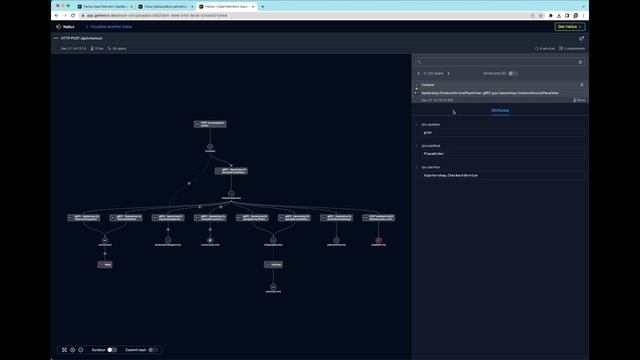The image size is (640, 360).
Task: Click the red emailservice error node
Action: tap(378, 240)
